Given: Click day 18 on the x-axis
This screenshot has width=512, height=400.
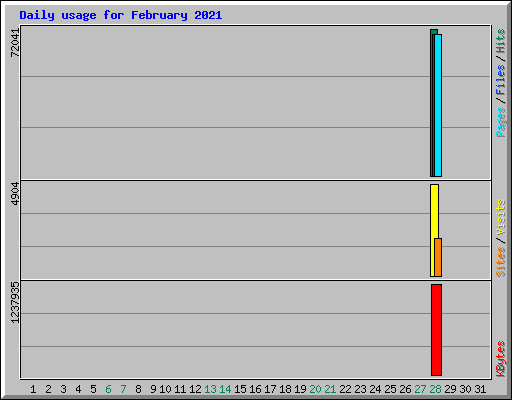Looking at the screenshot, I should point(285,389).
